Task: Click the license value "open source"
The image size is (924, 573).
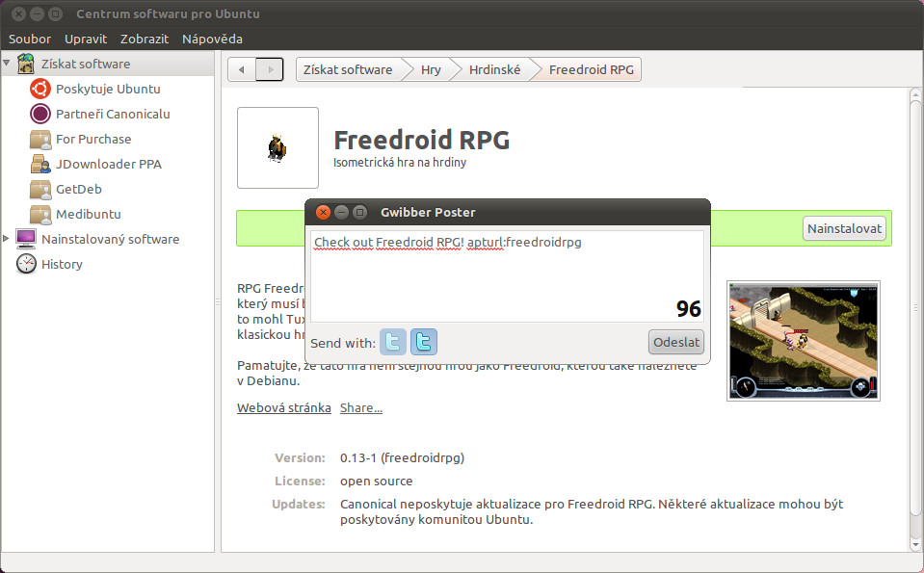Action: (377, 482)
